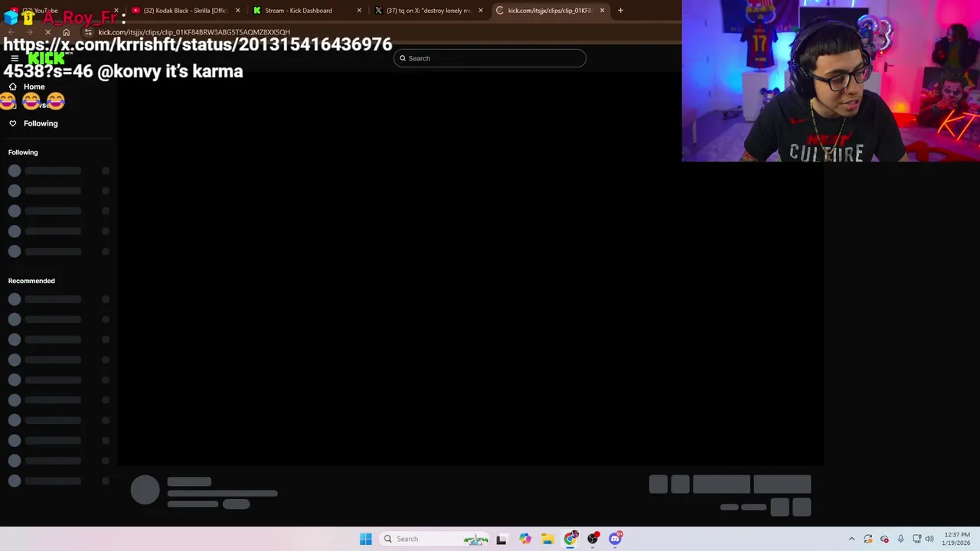
Task: Open Discord from the taskbar
Action: 615,539
